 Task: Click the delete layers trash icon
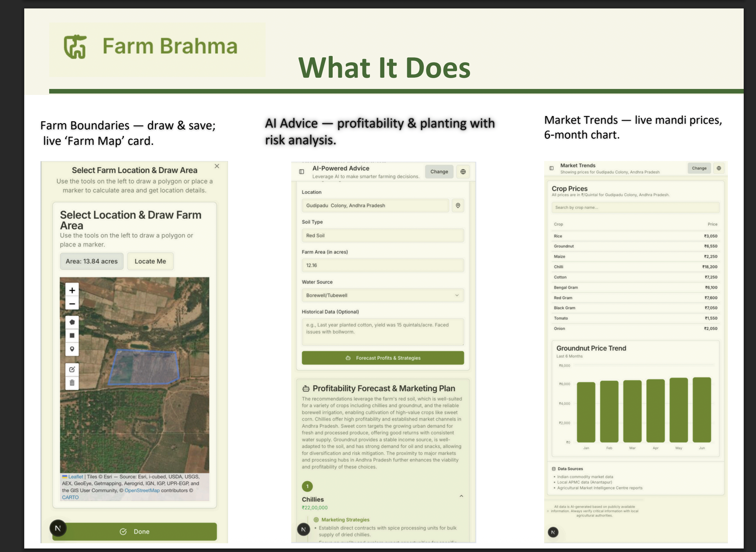coord(72,383)
